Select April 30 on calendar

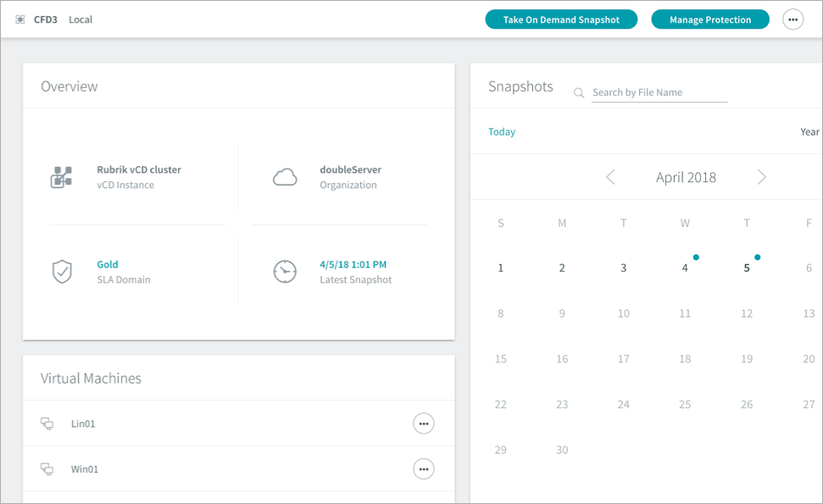[x=562, y=450]
